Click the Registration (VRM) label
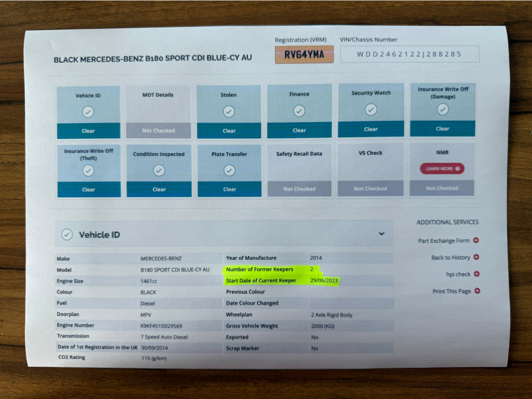 (301, 40)
